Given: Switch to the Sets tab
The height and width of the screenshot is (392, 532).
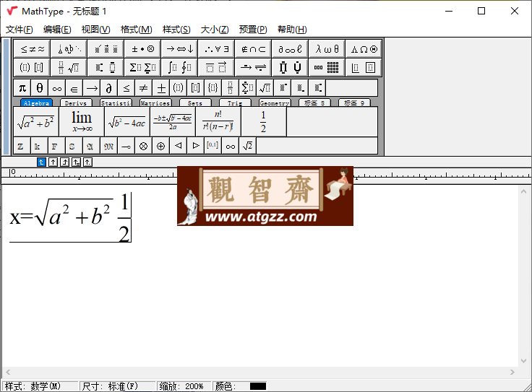Looking at the screenshot, I should tap(195, 103).
